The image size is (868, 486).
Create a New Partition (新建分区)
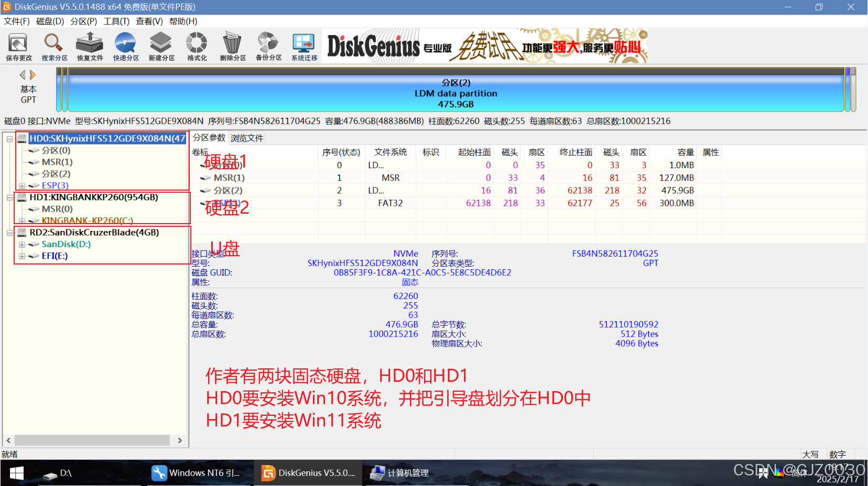tap(161, 47)
